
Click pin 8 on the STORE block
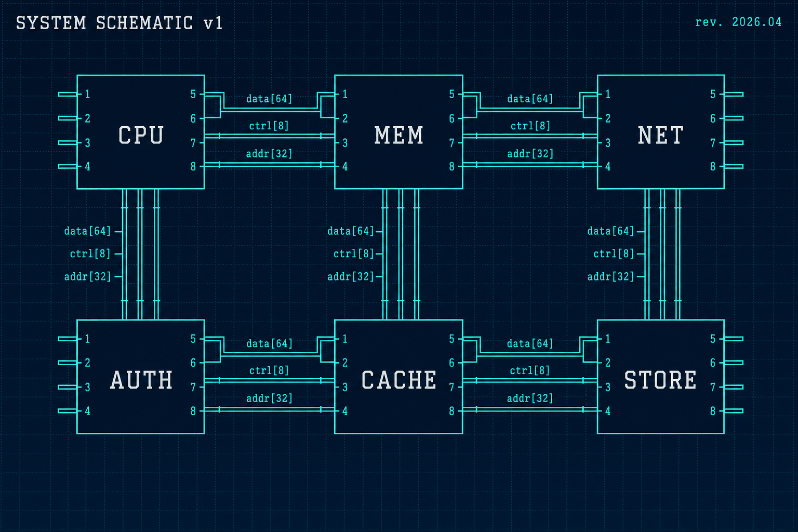coord(713,411)
